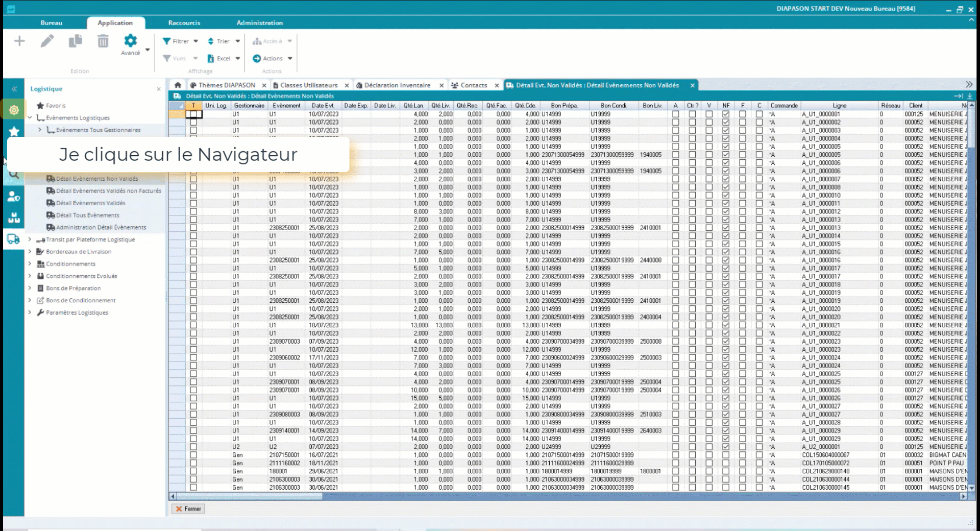Image resolution: width=980 pixels, height=531 pixels.
Task: Click the Fermer button
Action: coord(189,509)
